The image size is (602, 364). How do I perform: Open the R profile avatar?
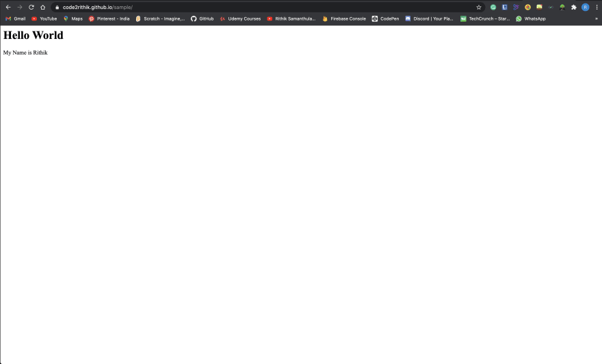click(x=586, y=8)
